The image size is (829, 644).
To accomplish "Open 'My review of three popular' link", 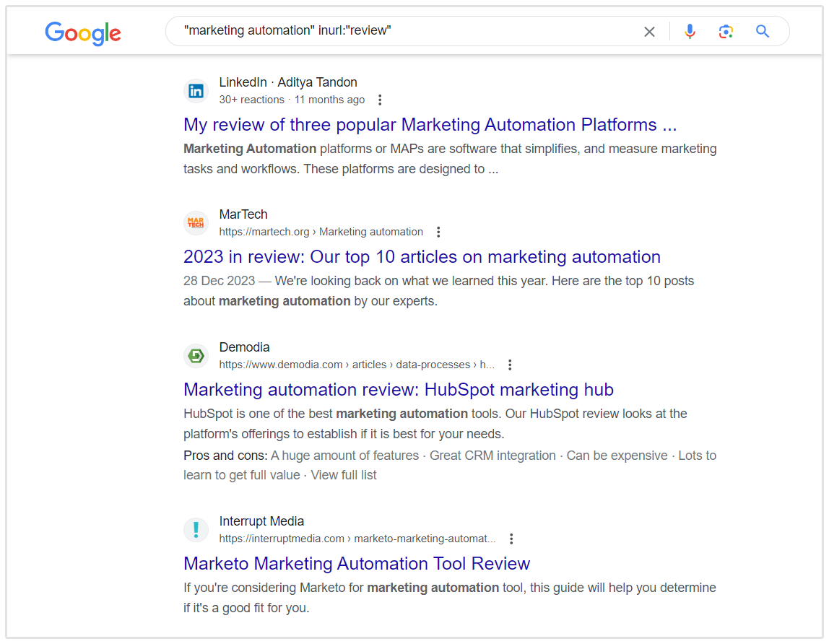I will (x=430, y=125).
